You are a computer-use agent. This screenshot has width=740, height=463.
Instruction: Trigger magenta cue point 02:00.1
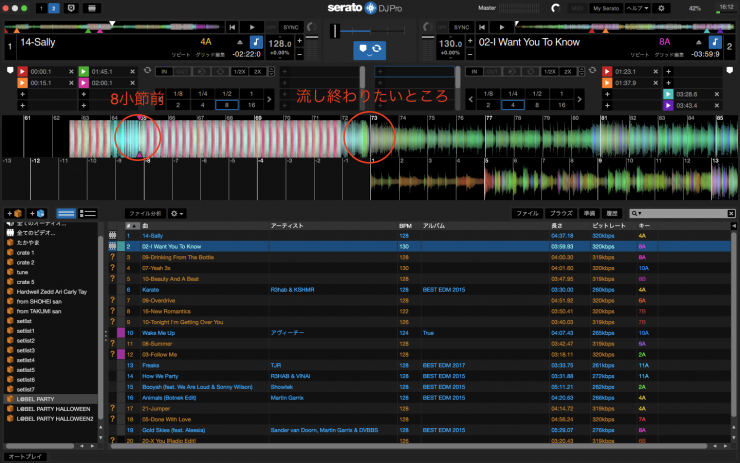83,83
